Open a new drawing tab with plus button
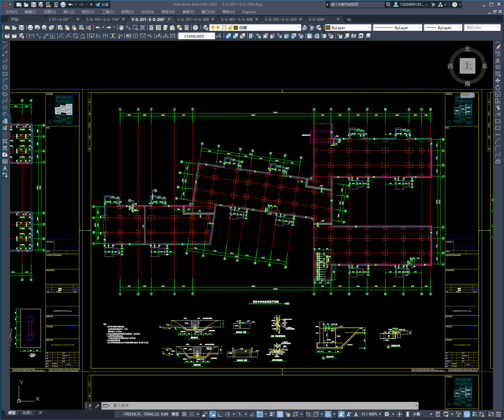 [349, 19]
